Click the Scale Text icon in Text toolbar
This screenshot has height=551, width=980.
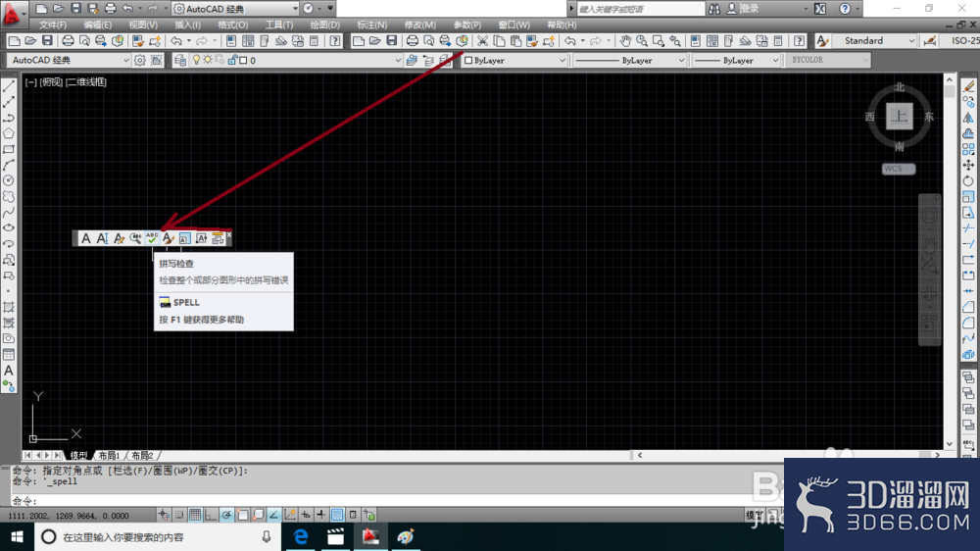(x=184, y=238)
